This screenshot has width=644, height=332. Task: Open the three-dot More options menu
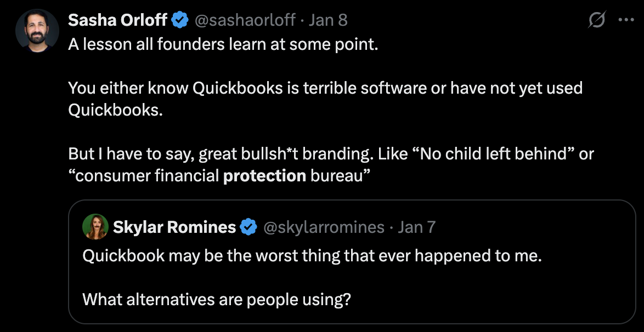[625, 20]
